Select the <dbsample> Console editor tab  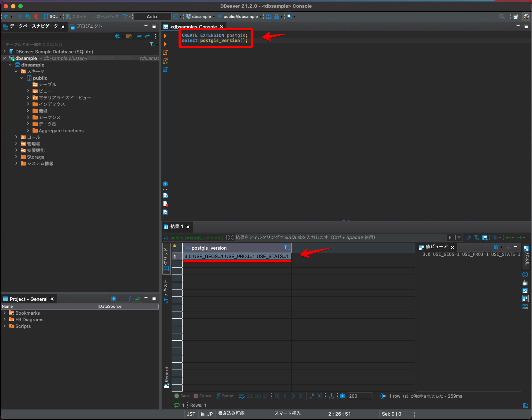tap(193, 27)
